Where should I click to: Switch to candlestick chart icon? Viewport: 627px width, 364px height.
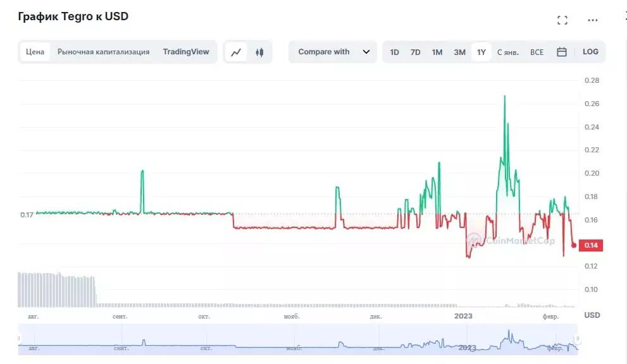259,52
